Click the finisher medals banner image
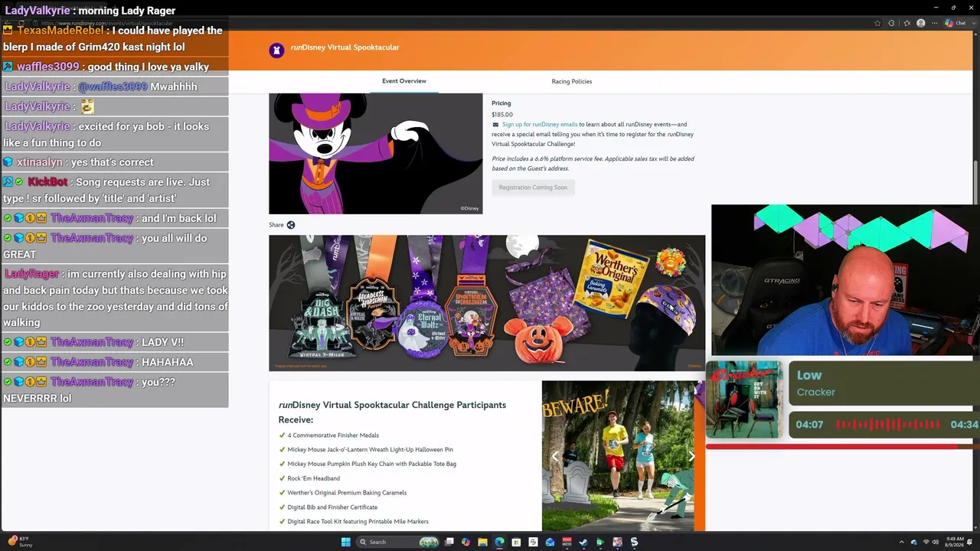The height and width of the screenshot is (551, 980). click(x=487, y=303)
